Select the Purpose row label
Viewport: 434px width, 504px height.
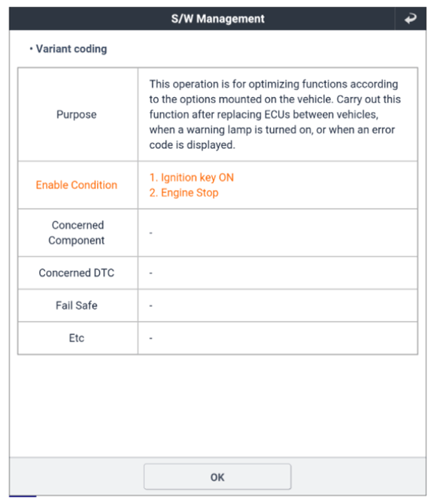click(77, 114)
